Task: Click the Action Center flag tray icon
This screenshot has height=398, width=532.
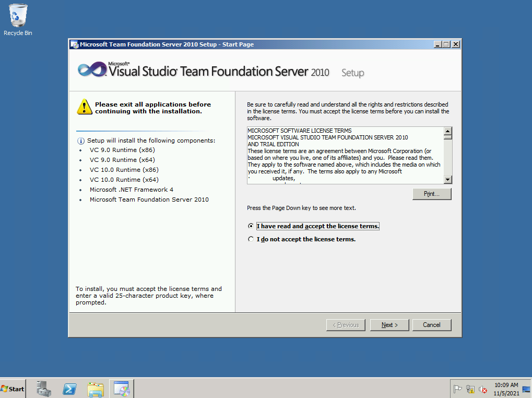Action: pyautogui.click(x=457, y=389)
